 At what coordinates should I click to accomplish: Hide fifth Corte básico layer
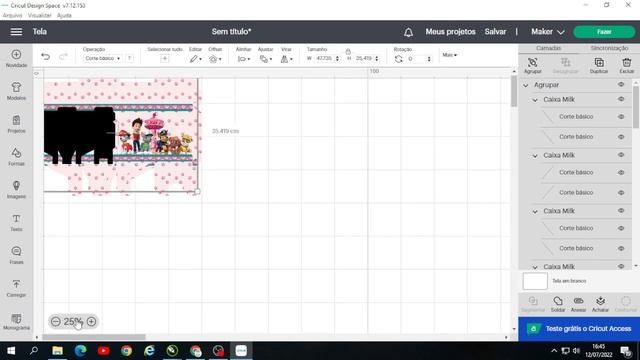621,228
